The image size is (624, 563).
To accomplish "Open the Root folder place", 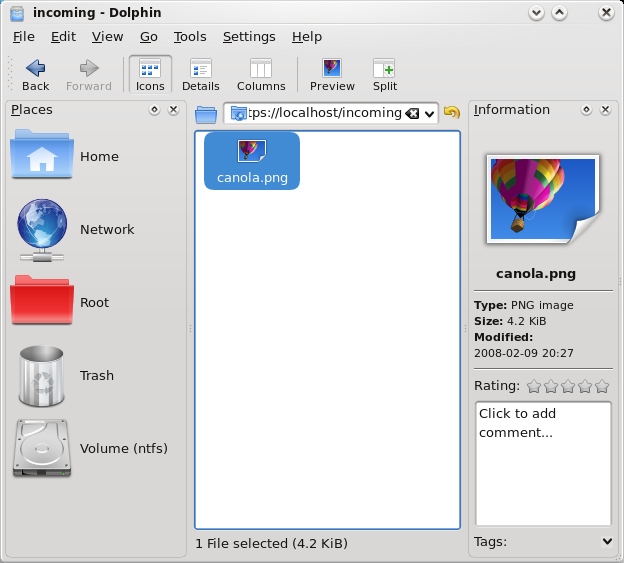I will [60, 302].
